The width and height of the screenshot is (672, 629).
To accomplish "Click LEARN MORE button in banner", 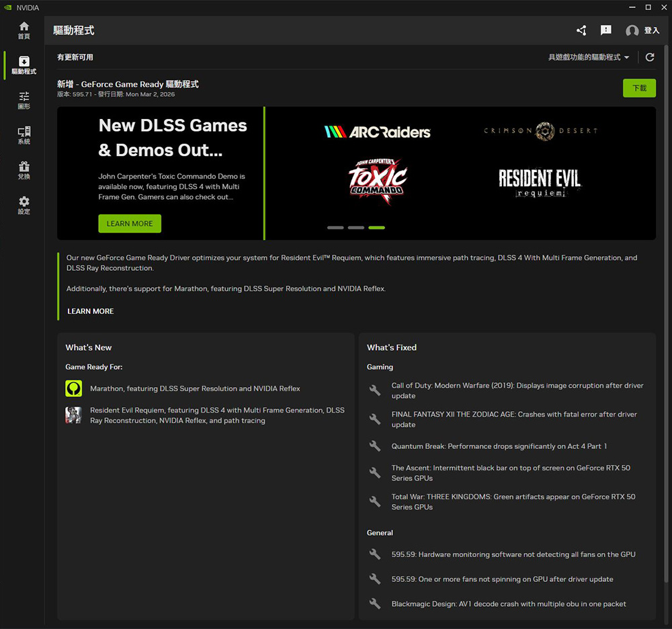I will tap(130, 224).
